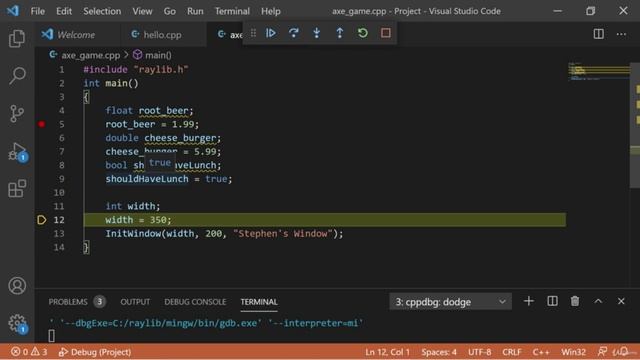Click the #include "raylib.h" line

click(x=136, y=69)
